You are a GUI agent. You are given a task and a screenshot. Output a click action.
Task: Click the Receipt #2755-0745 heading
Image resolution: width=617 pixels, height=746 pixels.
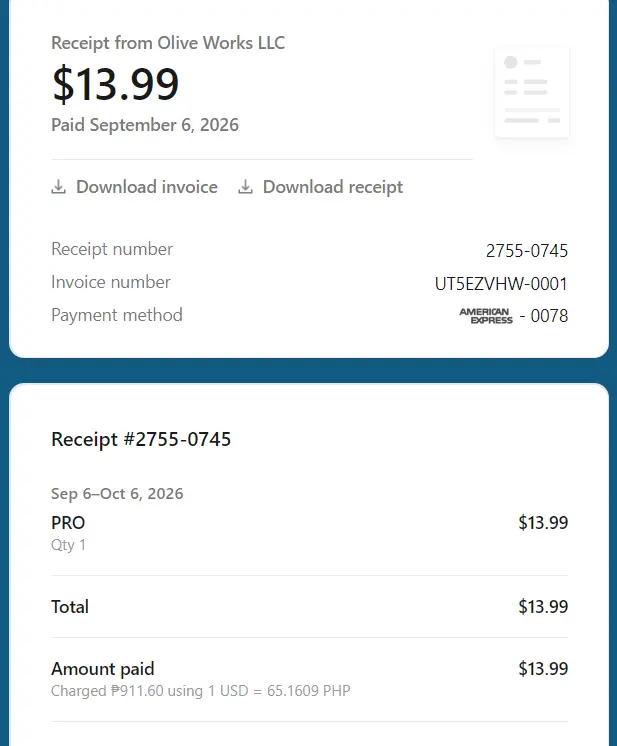pyautogui.click(x=141, y=439)
